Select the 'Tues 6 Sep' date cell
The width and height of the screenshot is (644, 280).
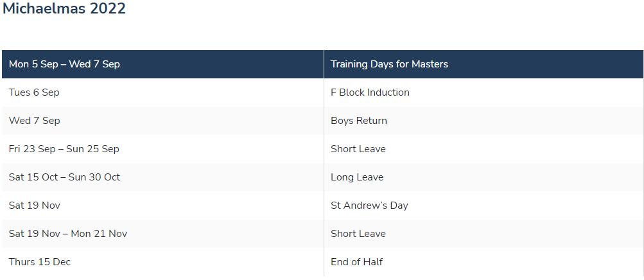(34, 92)
